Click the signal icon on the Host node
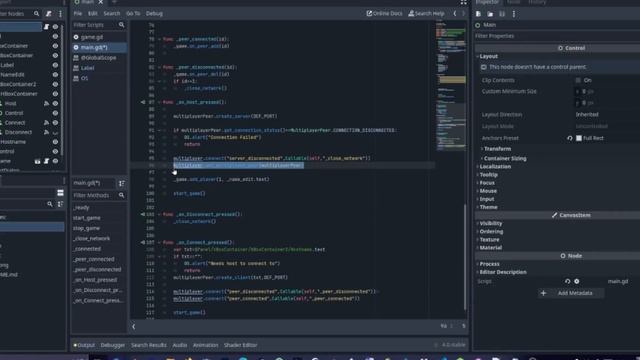This screenshot has width=640, height=360. 46,104
